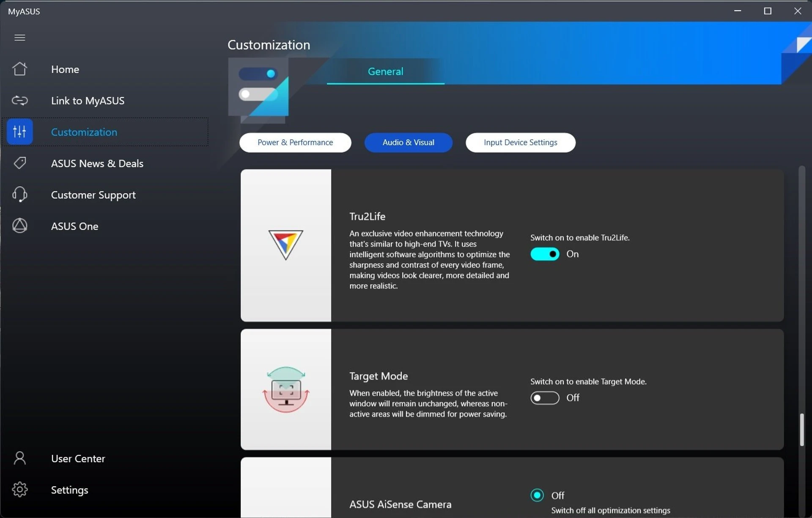This screenshot has width=812, height=518.
Task: Click the Home house icon
Action: [19, 69]
